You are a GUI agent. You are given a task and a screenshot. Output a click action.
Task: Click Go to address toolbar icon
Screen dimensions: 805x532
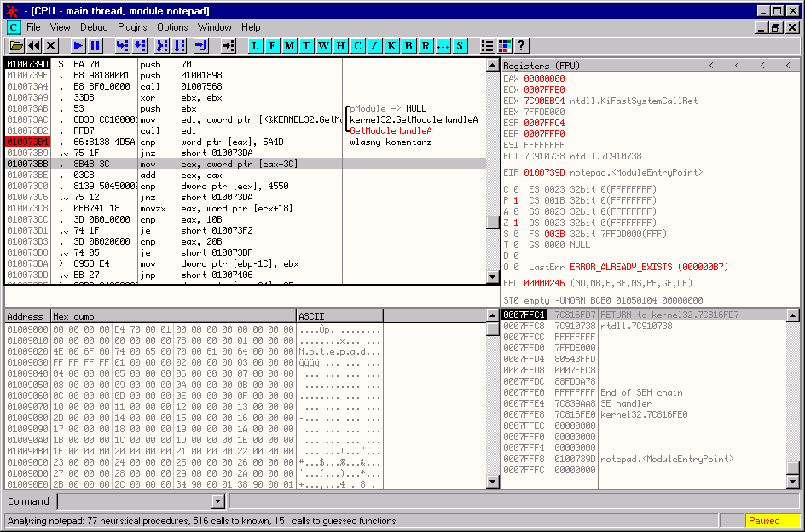coord(228,46)
